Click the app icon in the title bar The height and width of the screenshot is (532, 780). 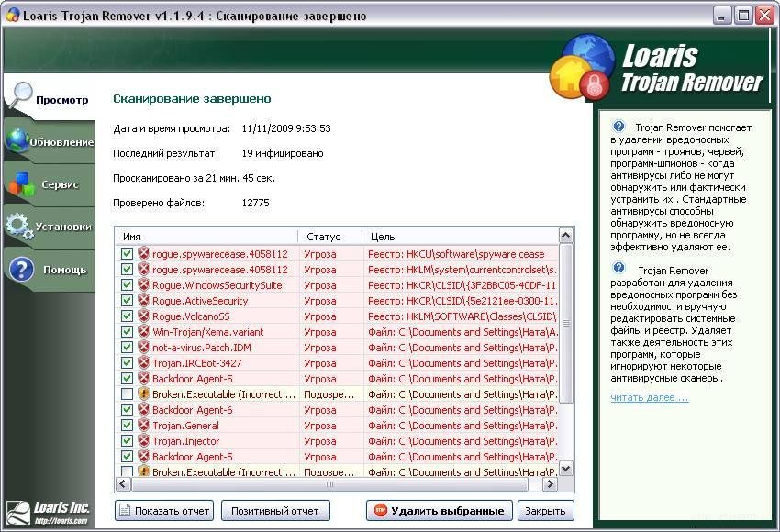13,16
